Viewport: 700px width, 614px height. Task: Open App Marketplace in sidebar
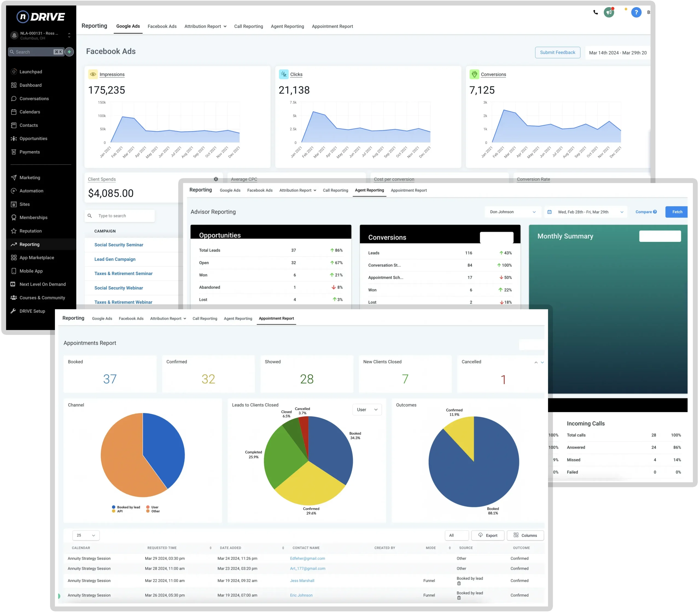(x=37, y=258)
